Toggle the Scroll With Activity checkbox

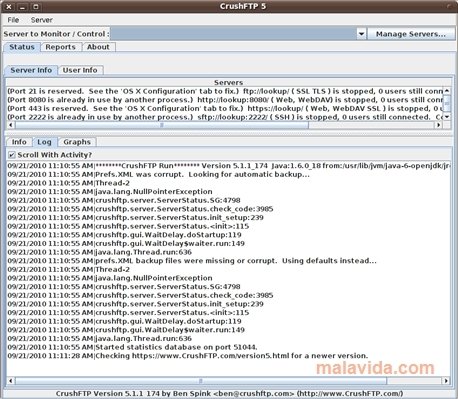(x=12, y=155)
